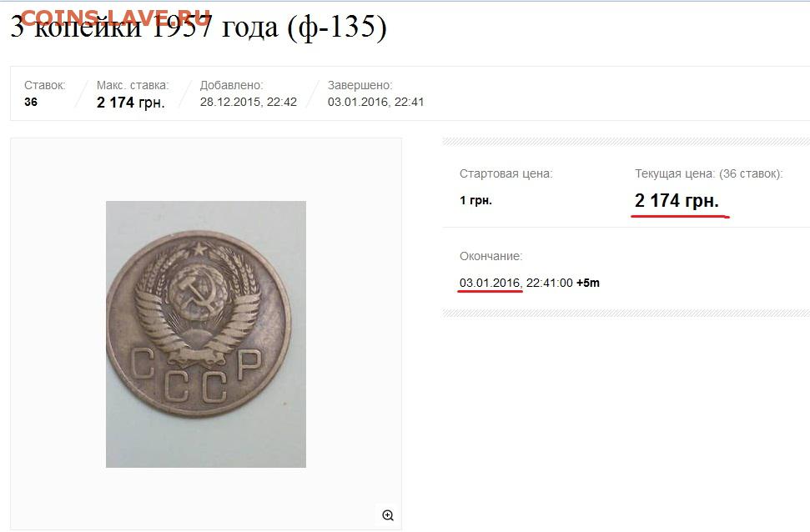
Task: Click the lot title 3 копейки 1957 года
Action: pos(199,27)
